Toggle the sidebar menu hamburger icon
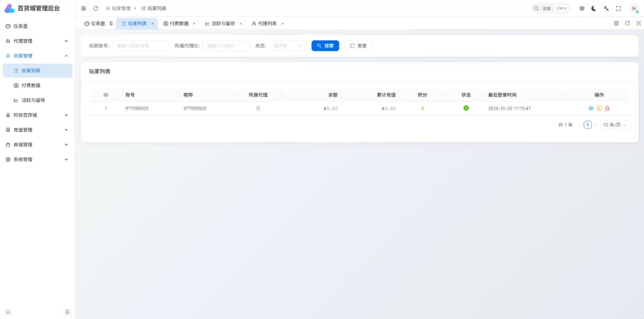The width and height of the screenshot is (644, 319). [84, 8]
